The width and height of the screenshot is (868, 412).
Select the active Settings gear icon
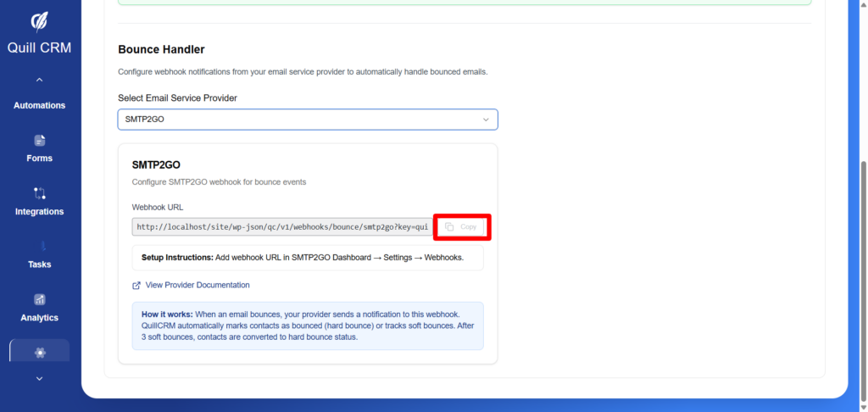click(40, 352)
